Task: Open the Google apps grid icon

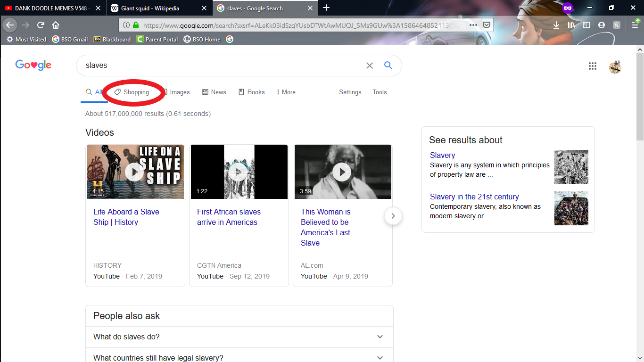Action: point(593,66)
